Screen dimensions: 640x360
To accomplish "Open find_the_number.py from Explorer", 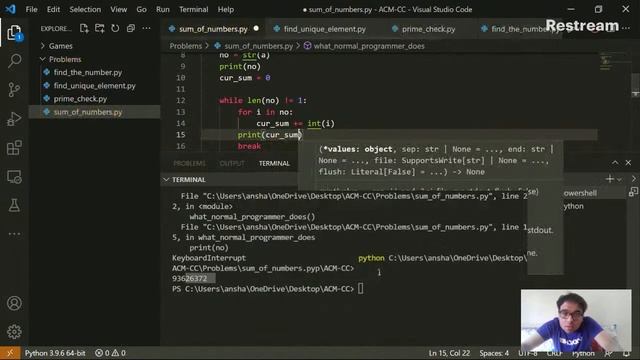I will tap(88, 72).
